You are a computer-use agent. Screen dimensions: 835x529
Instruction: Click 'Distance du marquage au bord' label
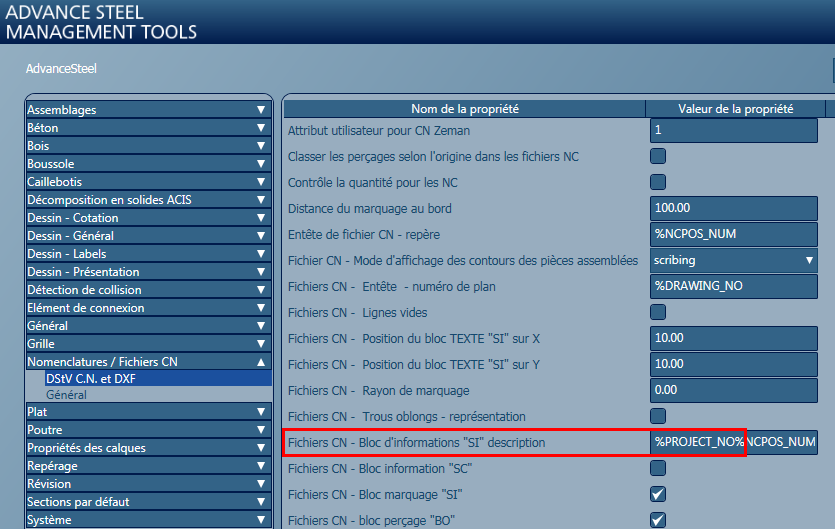370,208
